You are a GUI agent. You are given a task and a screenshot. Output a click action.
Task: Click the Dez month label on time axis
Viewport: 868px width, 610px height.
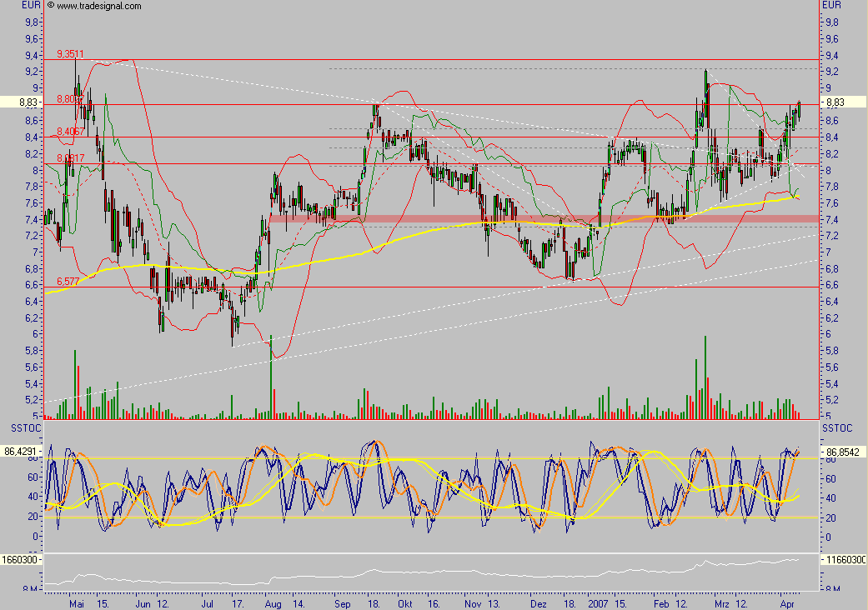pos(538,604)
